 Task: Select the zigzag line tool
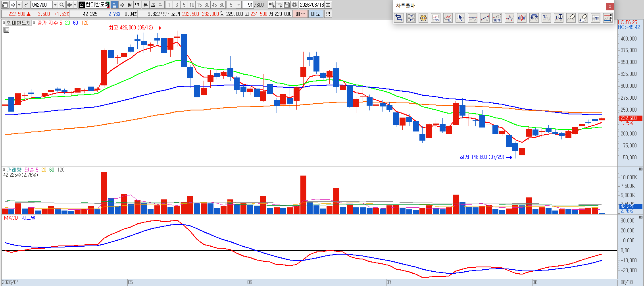tap(509, 18)
